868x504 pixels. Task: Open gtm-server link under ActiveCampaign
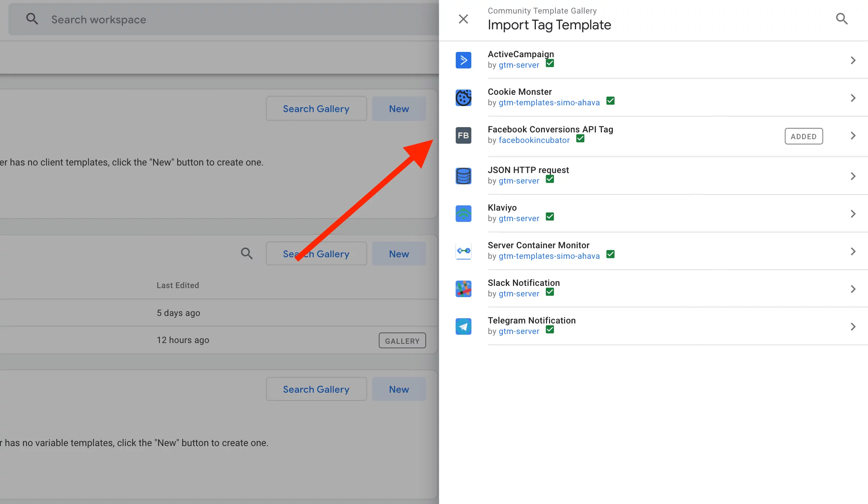(x=519, y=65)
